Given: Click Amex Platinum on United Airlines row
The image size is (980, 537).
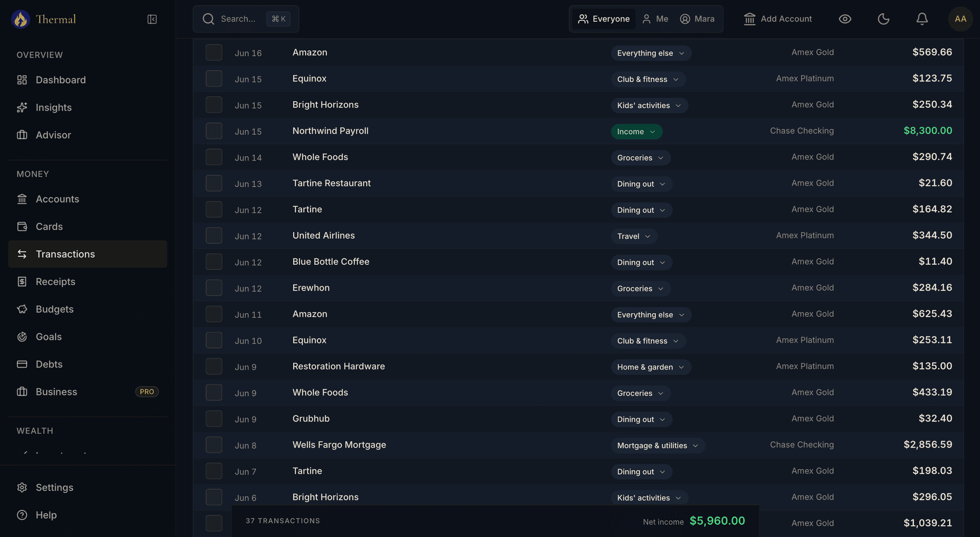Looking at the screenshot, I should [805, 235].
